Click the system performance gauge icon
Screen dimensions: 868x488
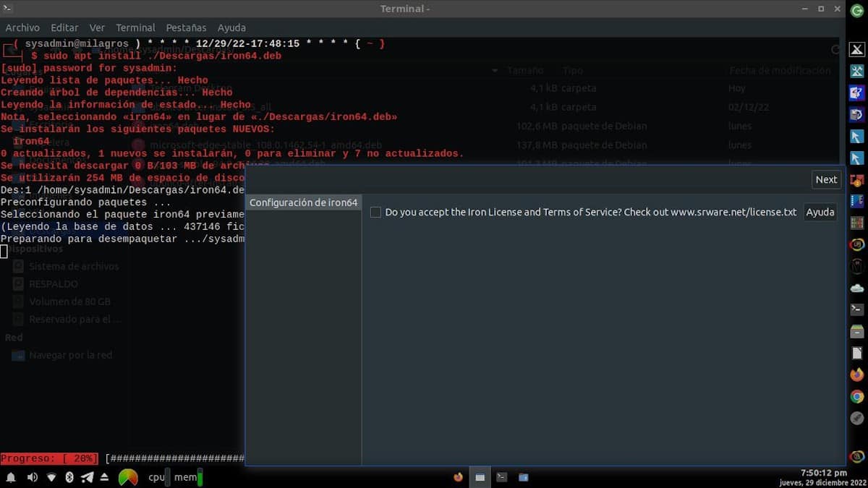pos(127,477)
